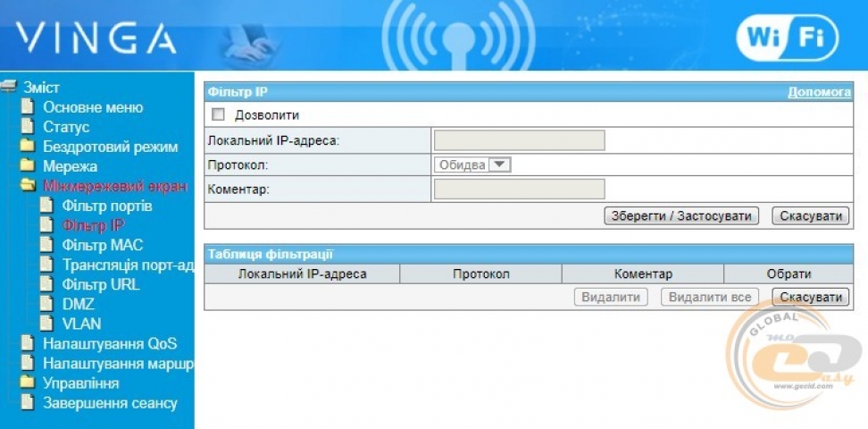Screen dimensions: 868x429
Task: Click the page icon beside Налаштування маршрутизації
Action: click(27, 363)
